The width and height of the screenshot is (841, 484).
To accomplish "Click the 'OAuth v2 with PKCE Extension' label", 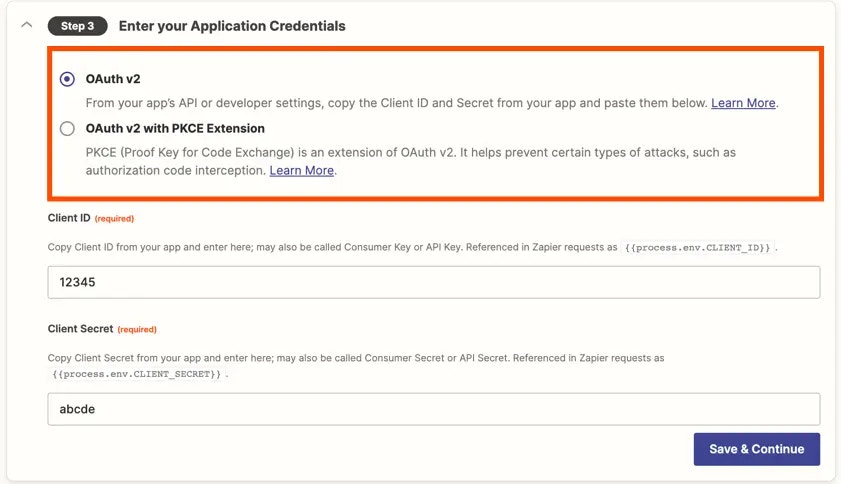I will coord(175,128).
